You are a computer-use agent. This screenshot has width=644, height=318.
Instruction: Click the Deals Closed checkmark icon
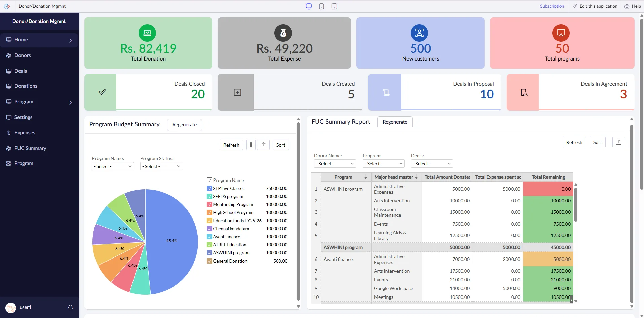(x=102, y=92)
